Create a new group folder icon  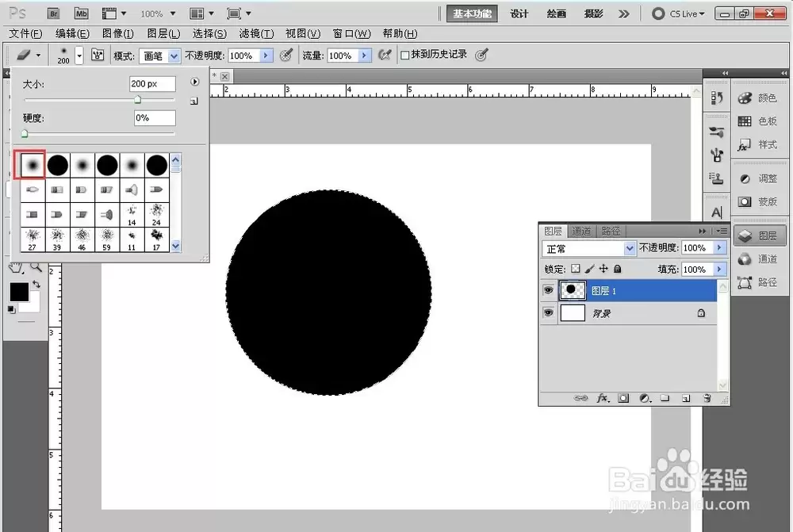coord(665,399)
